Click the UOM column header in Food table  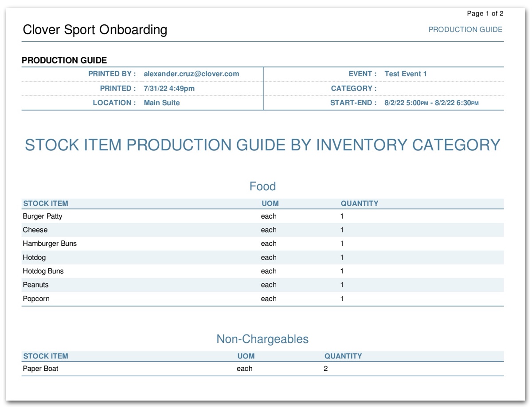click(x=270, y=204)
